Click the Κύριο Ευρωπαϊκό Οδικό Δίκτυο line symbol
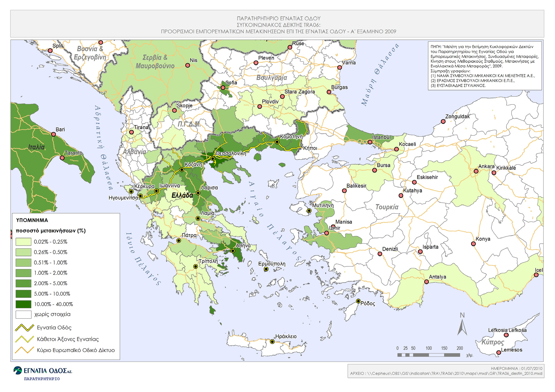This screenshot has height=392, width=555. pyautogui.click(x=24, y=350)
